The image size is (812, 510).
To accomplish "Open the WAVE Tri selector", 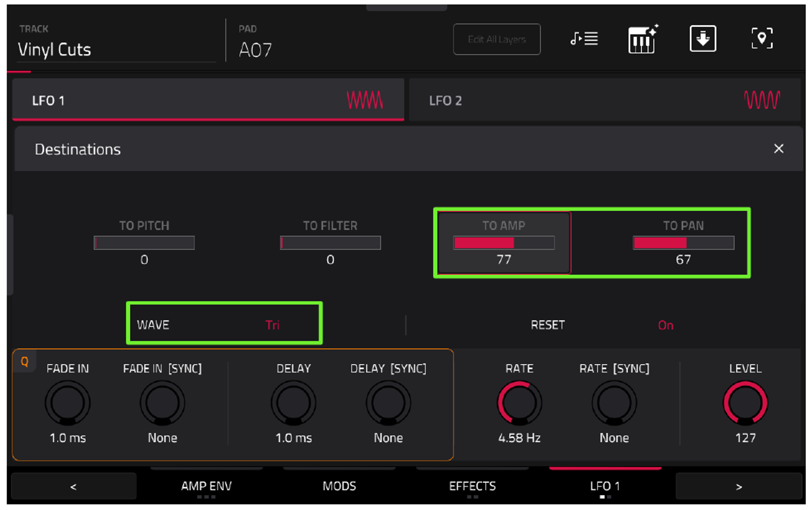I will [224, 324].
